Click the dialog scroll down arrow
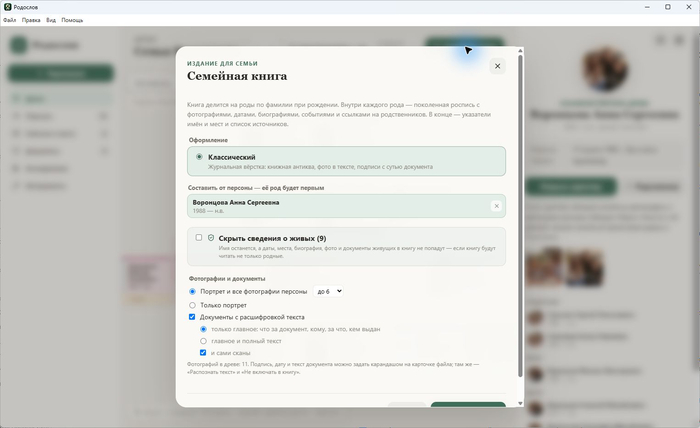This screenshot has width=700, height=428. (520, 403)
